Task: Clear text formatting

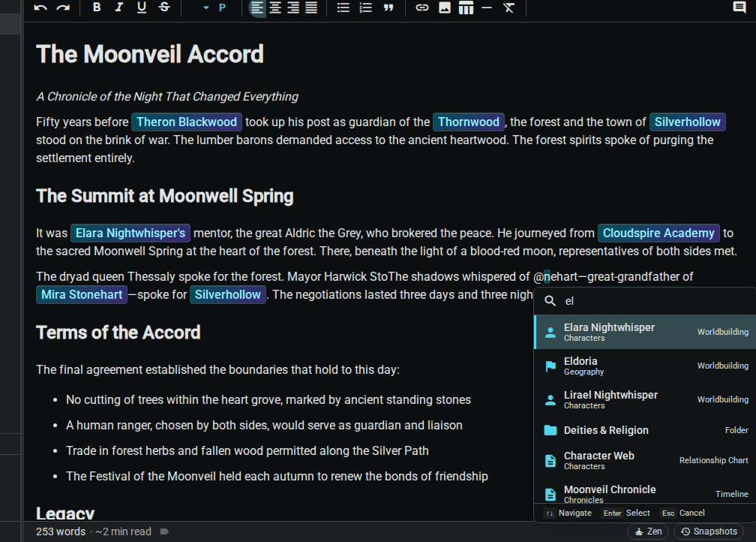Action: point(508,8)
